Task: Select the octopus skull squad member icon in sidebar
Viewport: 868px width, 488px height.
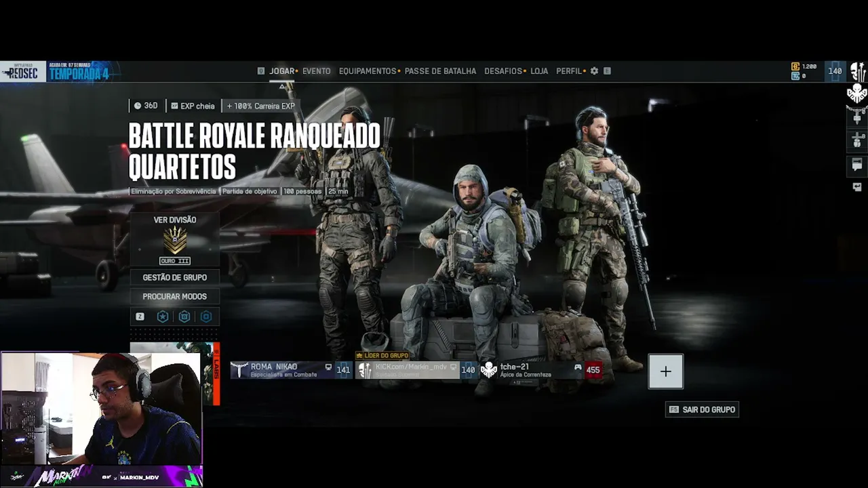Action: pyautogui.click(x=857, y=94)
